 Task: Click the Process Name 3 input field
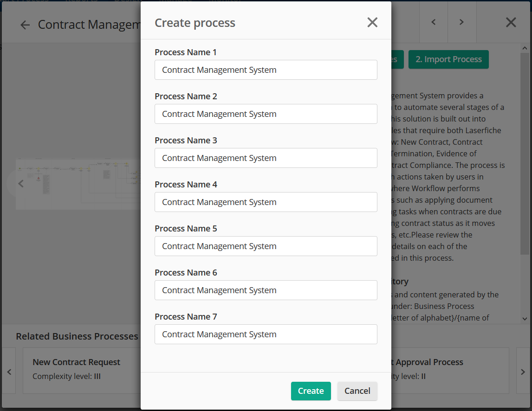tap(266, 158)
